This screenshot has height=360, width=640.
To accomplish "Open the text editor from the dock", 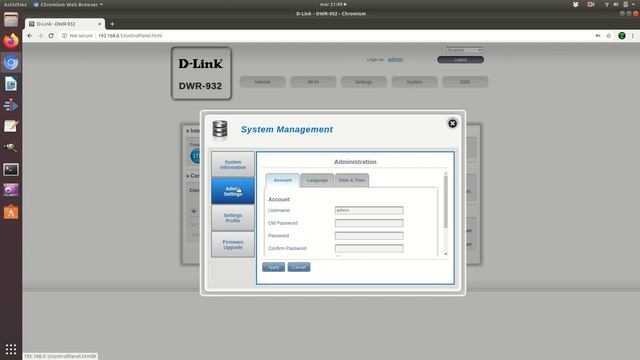I will 11,127.
